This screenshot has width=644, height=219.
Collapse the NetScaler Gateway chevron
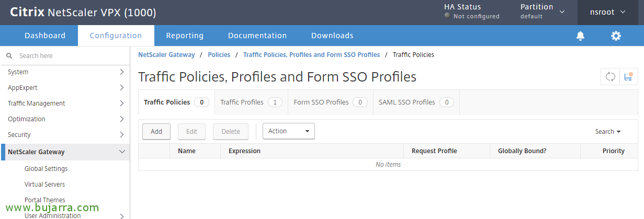[122, 152]
